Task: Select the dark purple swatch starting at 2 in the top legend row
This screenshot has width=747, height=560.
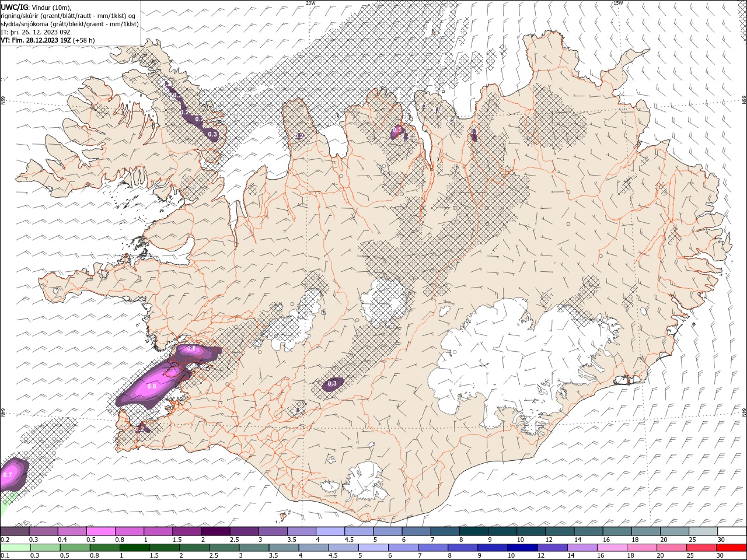Action: point(215,531)
